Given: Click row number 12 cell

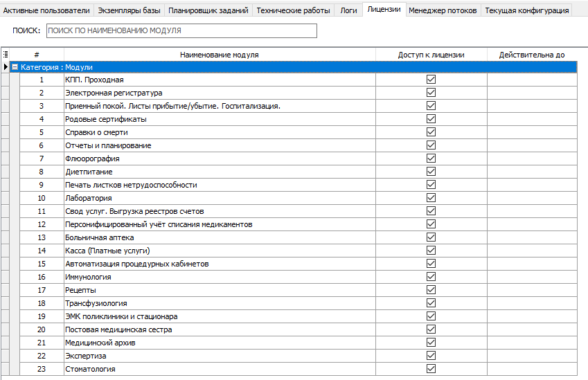Looking at the screenshot, I should pyautogui.click(x=42, y=224).
